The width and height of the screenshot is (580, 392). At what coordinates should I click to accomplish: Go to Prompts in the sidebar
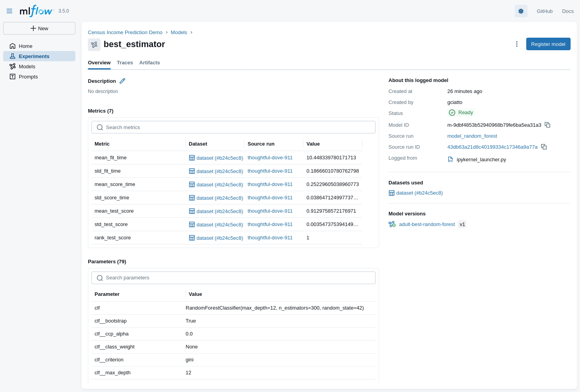28,77
